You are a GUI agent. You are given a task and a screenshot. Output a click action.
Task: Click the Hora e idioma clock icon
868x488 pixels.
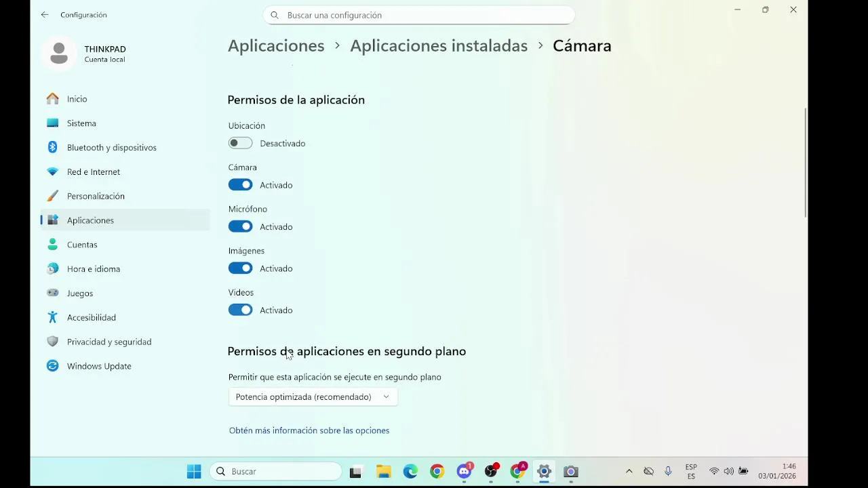[52, 269]
